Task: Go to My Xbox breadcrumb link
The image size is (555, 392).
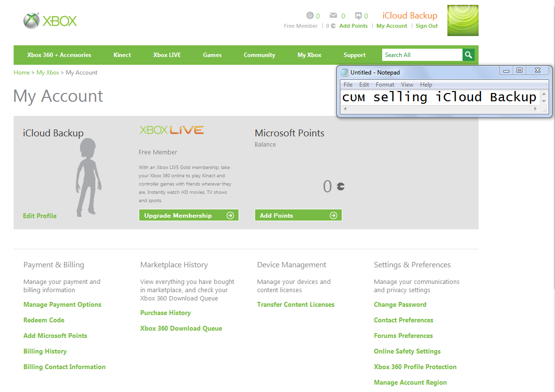Action: click(x=48, y=73)
